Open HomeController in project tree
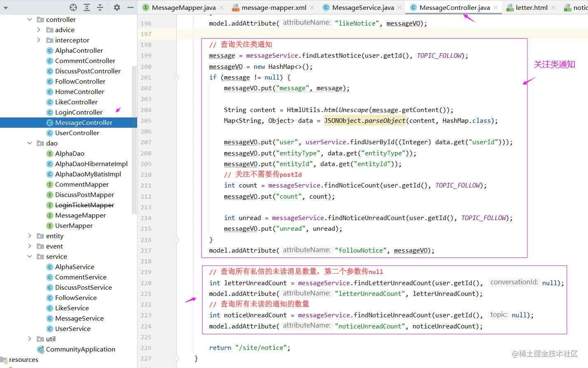Viewport: 588px width, 368px height. (79, 91)
